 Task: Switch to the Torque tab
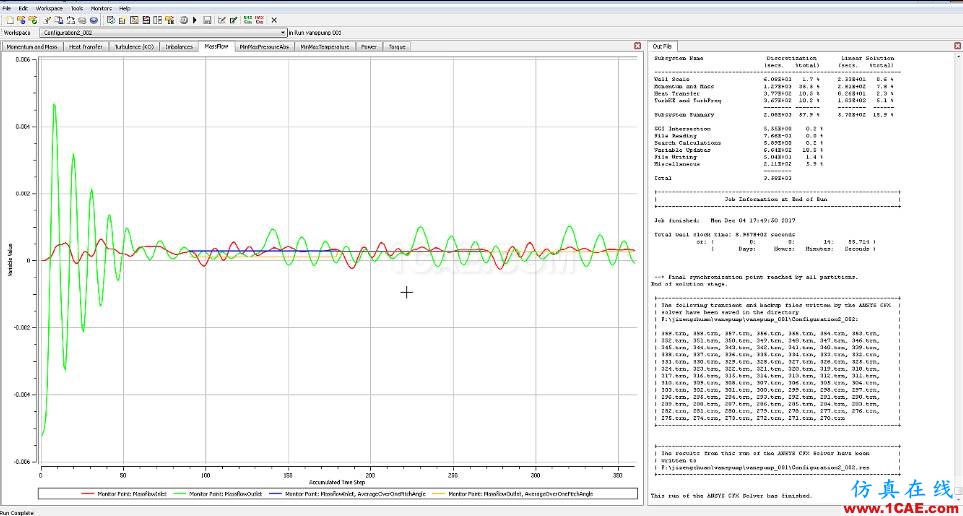pyautogui.click(x=397, y=47)
